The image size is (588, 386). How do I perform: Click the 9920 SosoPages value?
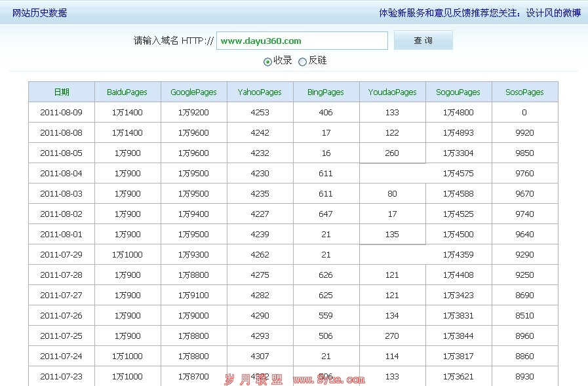coord(524,133)
